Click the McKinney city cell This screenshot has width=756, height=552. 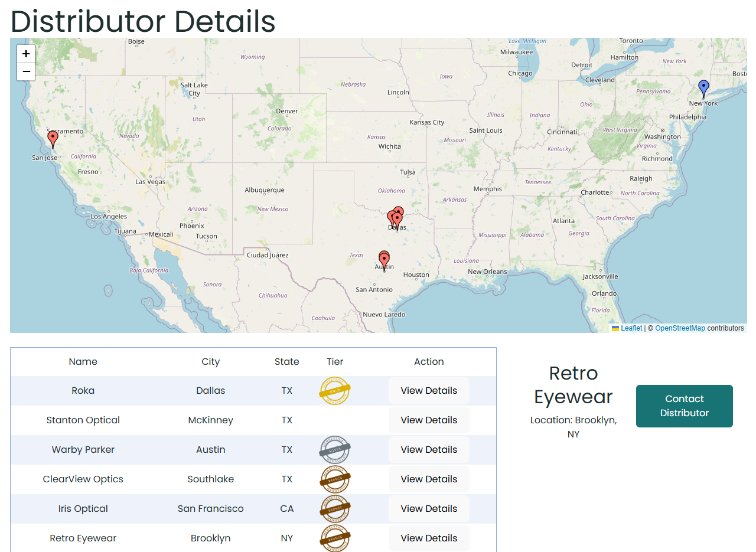pos(211,420)
